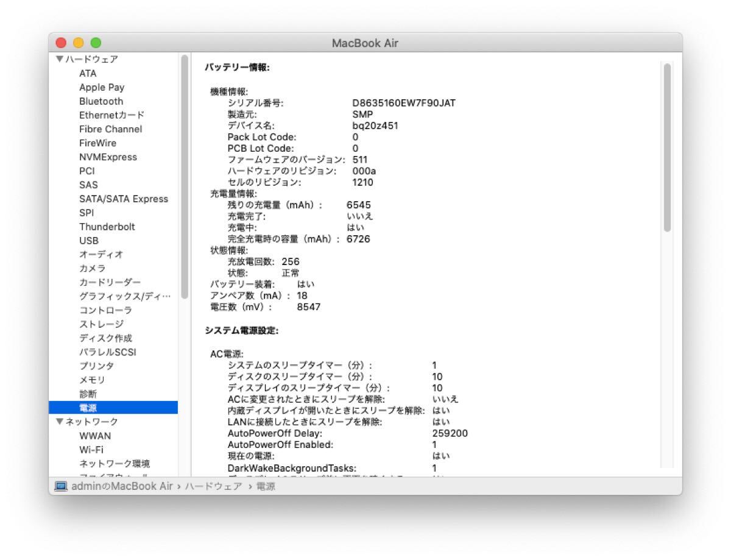Collapse the ハードウェア tree section

coord(60,59)
